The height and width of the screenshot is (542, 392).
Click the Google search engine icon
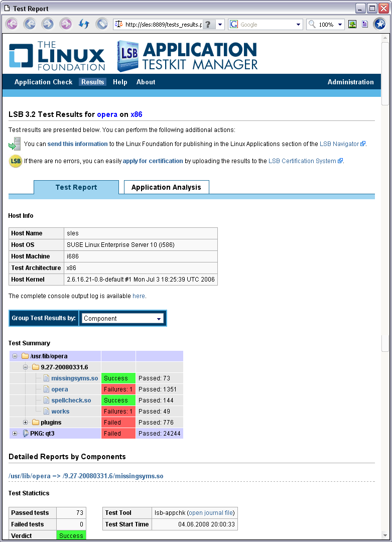[234, 24]
